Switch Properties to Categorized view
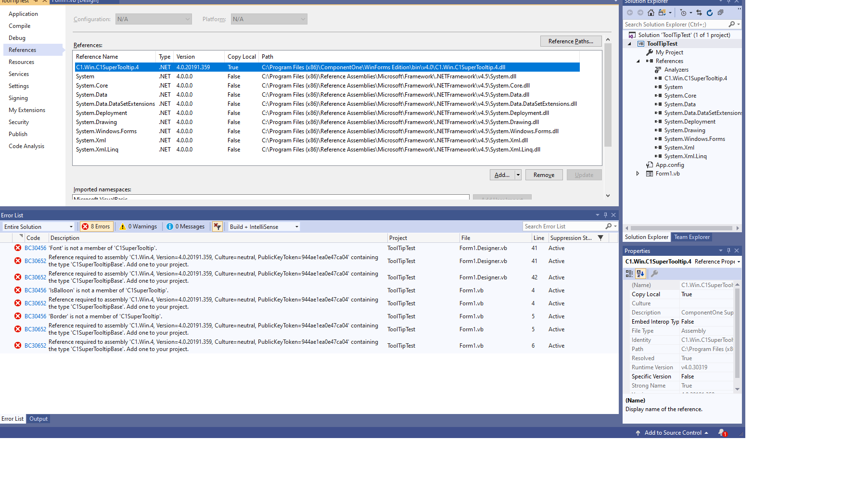 tap(629, 274)
